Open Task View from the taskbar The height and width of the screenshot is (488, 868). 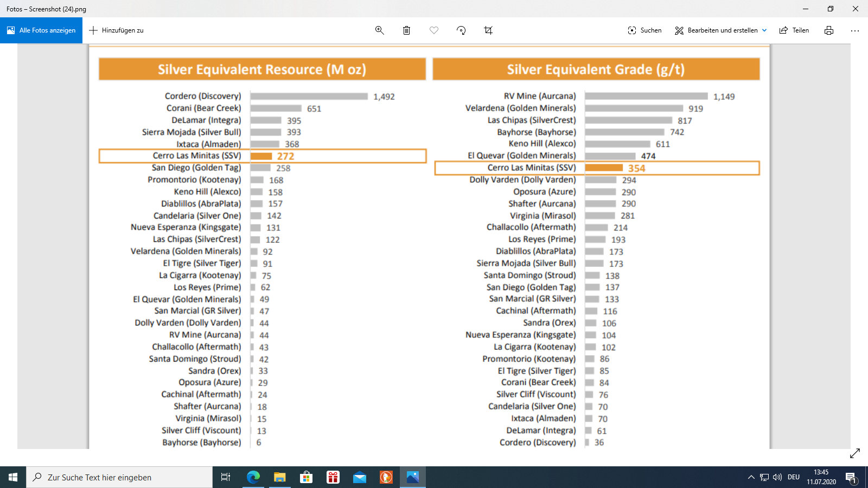pyautogui.click(x=226, y=477)
